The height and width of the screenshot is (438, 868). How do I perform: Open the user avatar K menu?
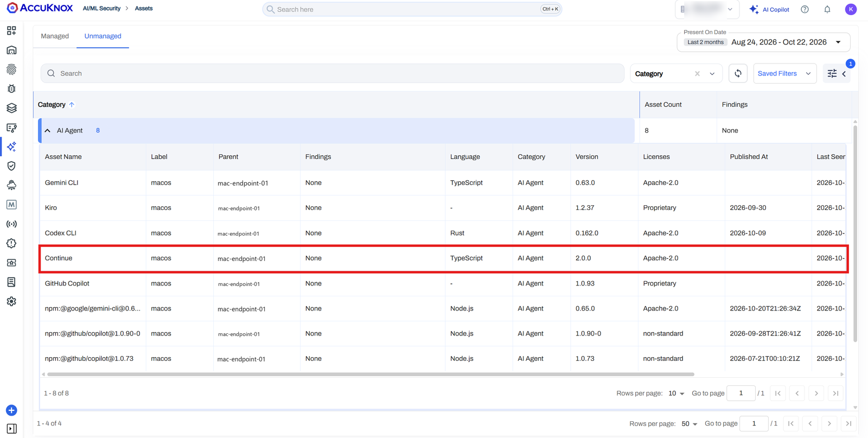[851, 9]
